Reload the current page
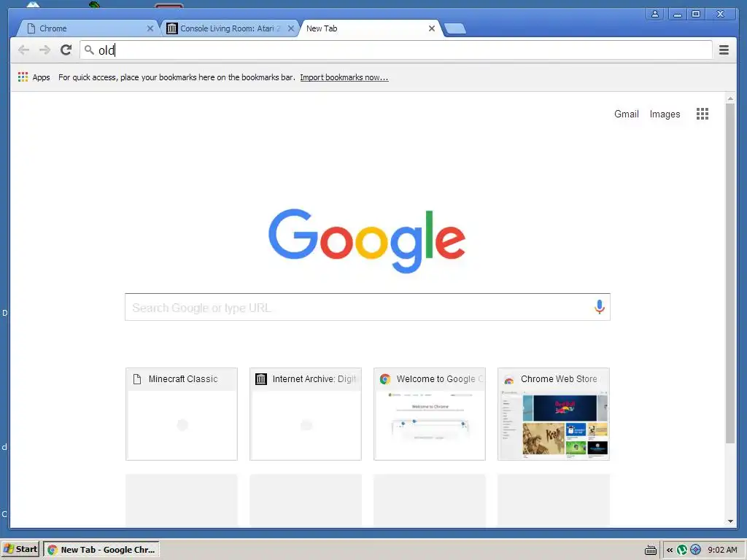This screenshot has height=560, width=747. pyautogui.click(x=66, y=50)
